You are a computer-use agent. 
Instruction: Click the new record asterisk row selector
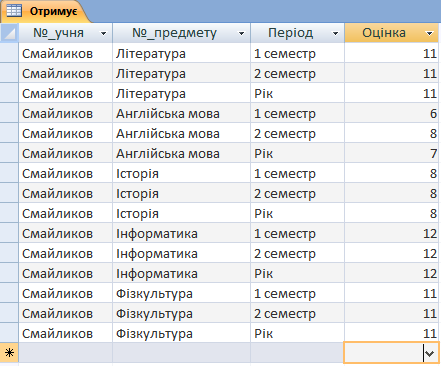tap(9, 353)
